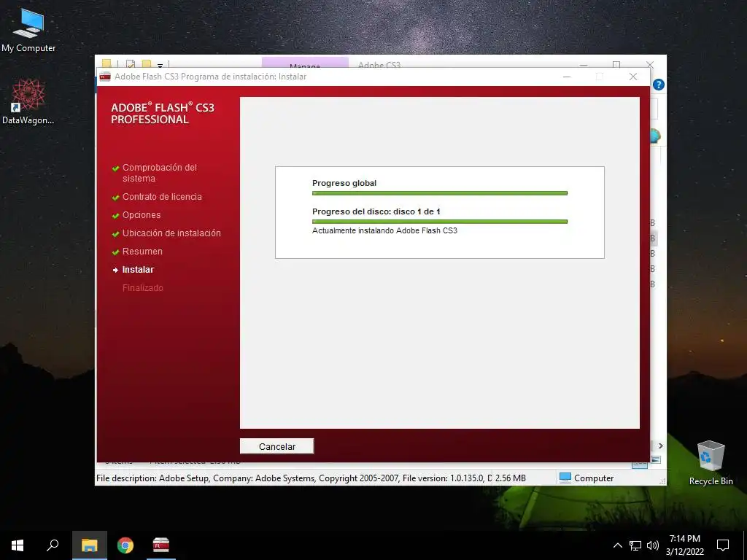Click the Progreso global progress bar
Screen dimensions: 747x560
click(x=440, y=193)
